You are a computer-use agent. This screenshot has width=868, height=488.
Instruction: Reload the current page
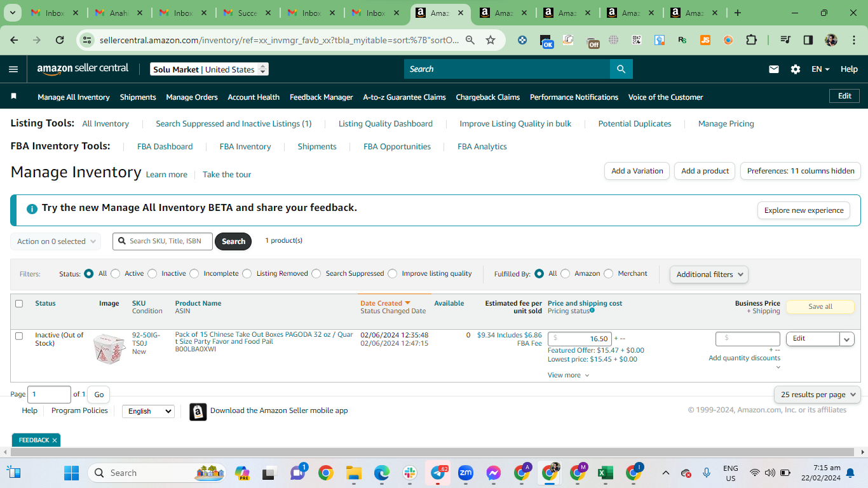(x=60, y=40)
